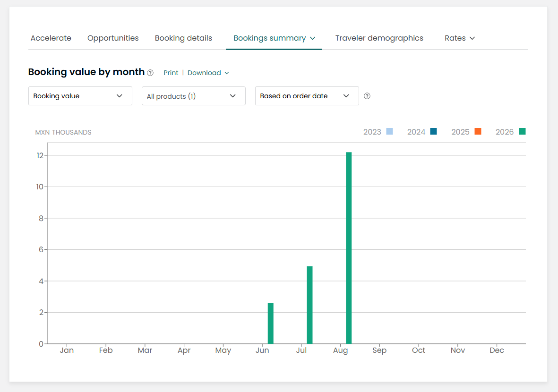Image resolution: width=558 pixels, height=392 pixels.
Task: Open the Download menu
Action: point(208,73)
